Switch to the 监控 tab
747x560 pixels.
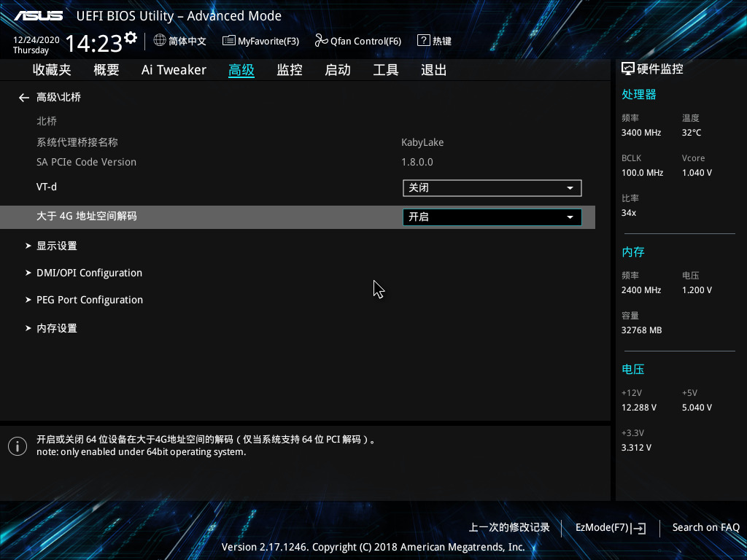click(x=290, y=70)
